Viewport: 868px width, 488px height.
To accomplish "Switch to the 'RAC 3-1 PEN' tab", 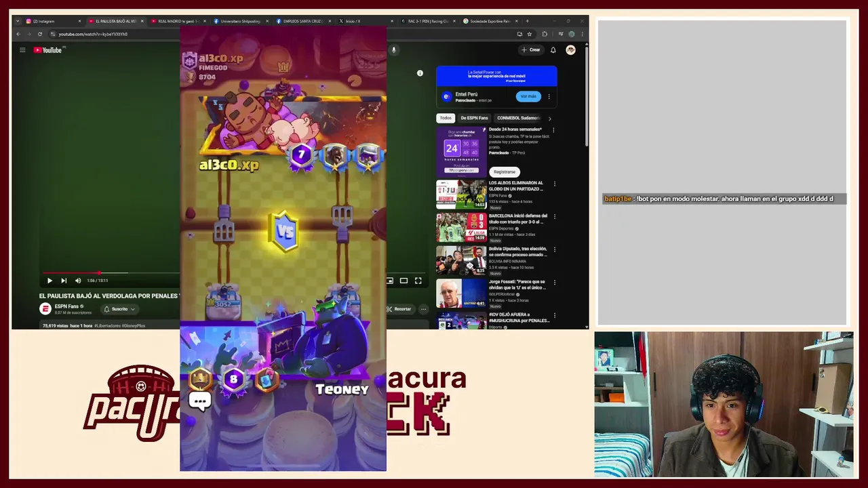I will pyautogui.click(x=428, y=21).
